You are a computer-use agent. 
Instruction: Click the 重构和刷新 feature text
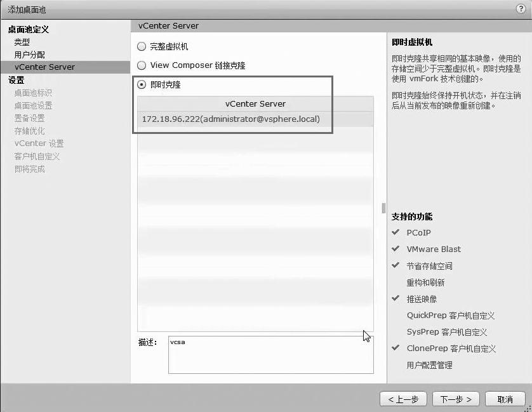click(425, 282)
